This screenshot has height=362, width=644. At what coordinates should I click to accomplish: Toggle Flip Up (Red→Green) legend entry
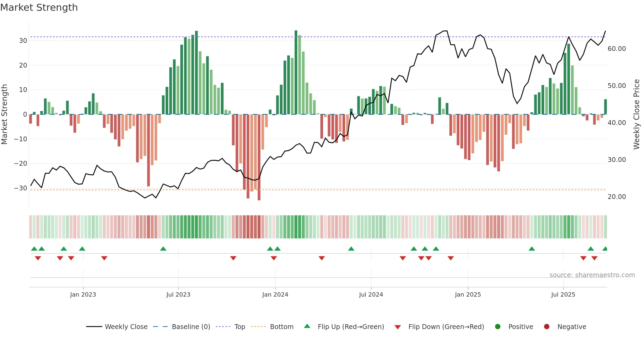click(x=344, y=327)
